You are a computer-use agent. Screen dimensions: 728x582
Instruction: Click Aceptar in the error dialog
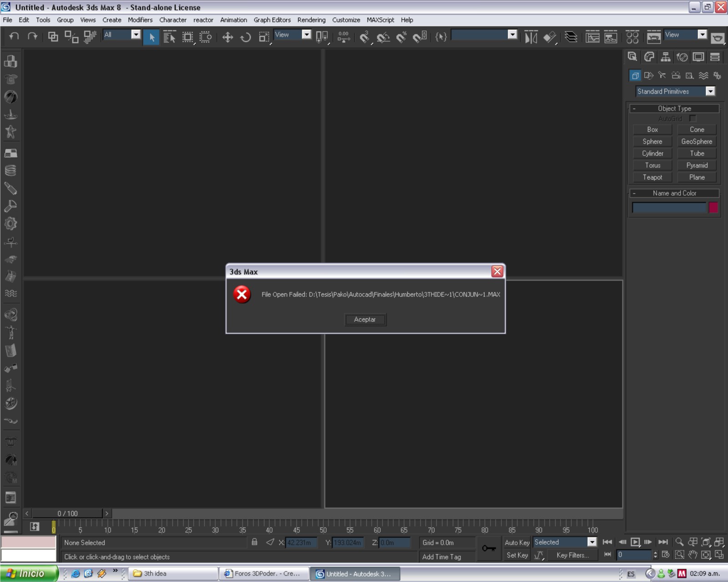tap(365, 320)
